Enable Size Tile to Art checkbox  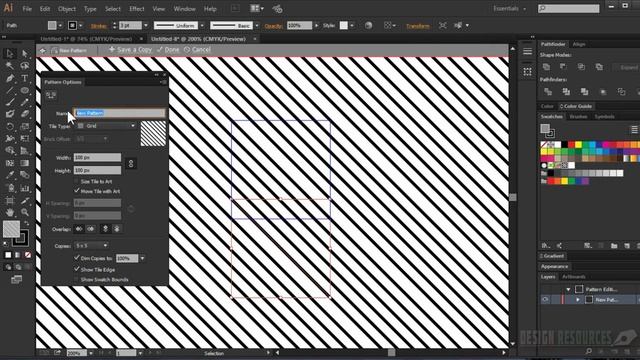[x=77, y=181]
